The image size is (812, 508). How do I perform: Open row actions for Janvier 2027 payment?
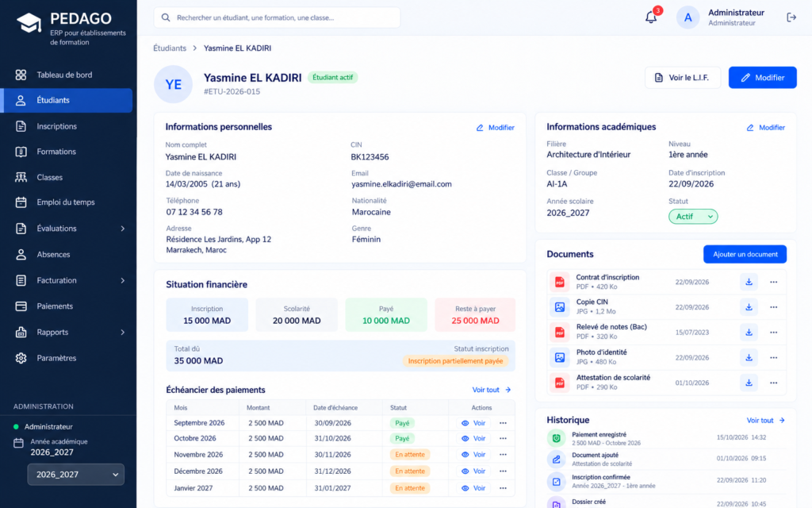(x=503, y=488)
